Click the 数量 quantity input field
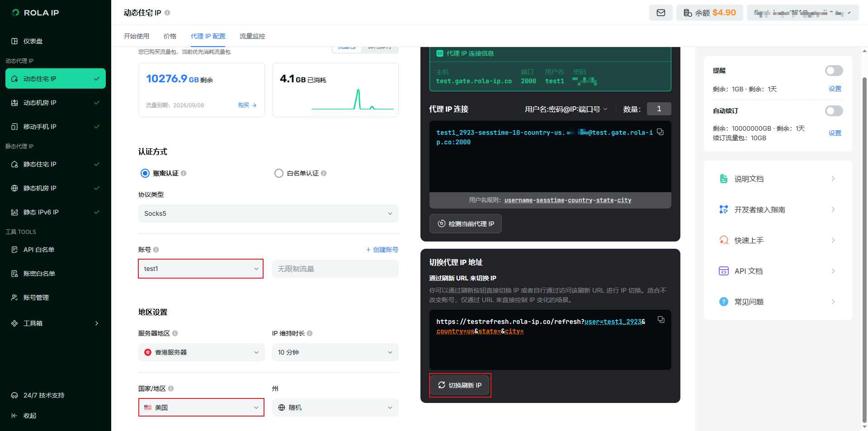Viewport: 868px width, 431px height. [x=659, y=109]
